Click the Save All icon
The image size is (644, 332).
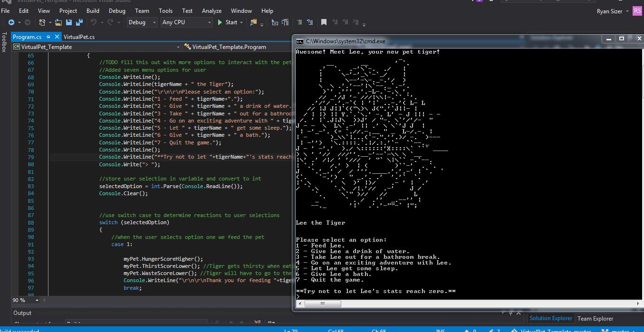coord(79,22)
